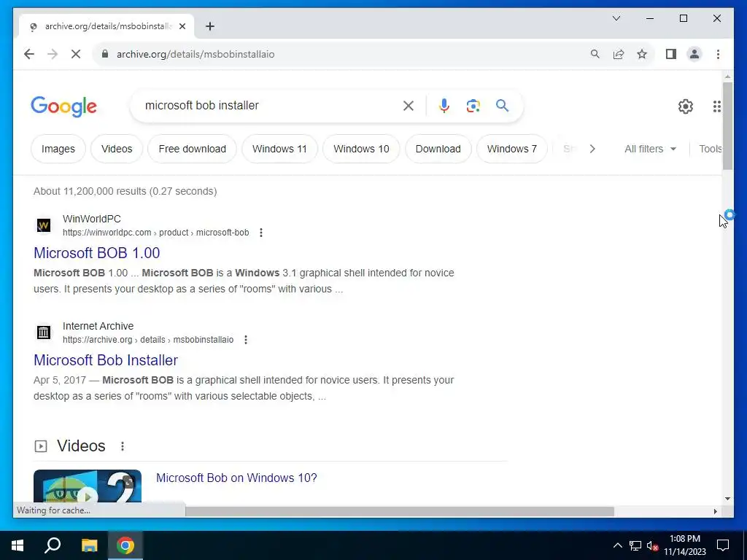Screen dimensions: 747x560
Task: Select the Windows 7 filter chip
Action: (x=511, y=149)
